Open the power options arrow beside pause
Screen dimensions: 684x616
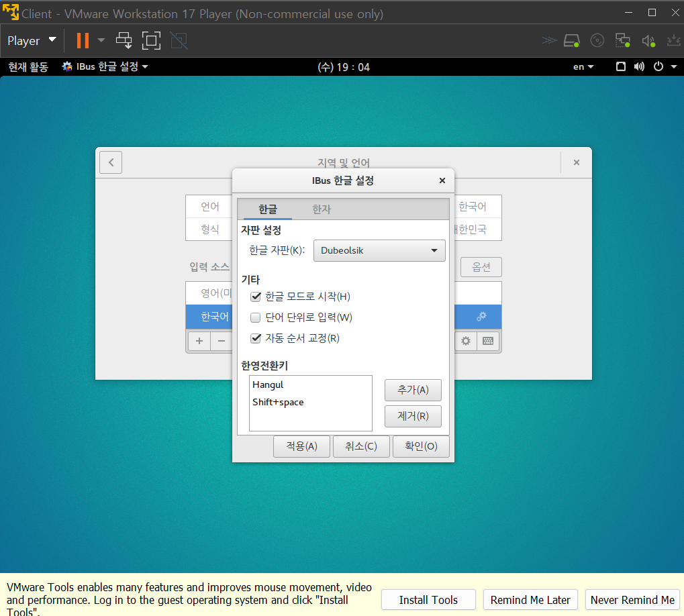[x=101, y=40]
